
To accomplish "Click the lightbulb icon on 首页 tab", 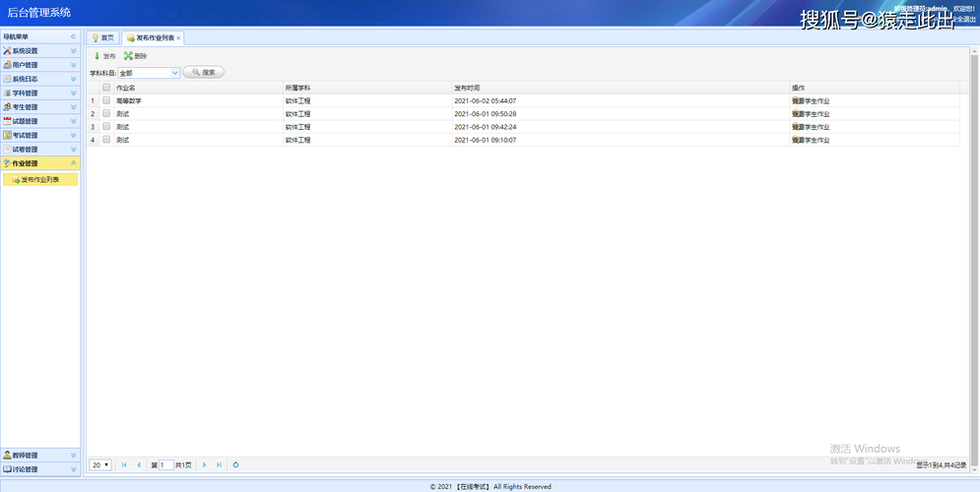I will tap(95, 38).
